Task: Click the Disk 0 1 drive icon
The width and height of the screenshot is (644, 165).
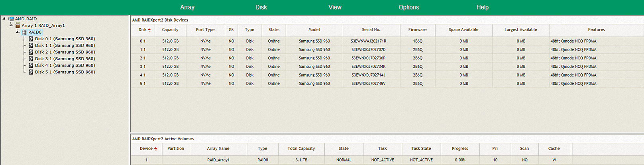Action: [31, 39]
